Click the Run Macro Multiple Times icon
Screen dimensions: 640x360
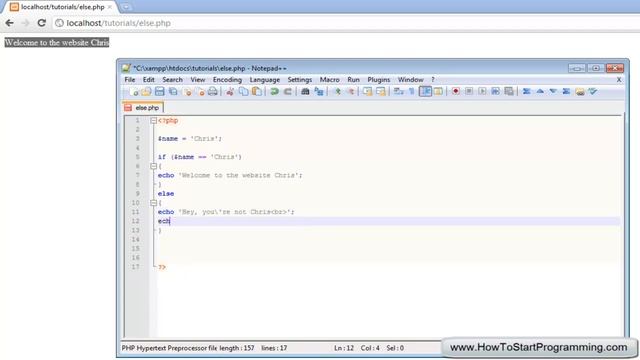496,92
